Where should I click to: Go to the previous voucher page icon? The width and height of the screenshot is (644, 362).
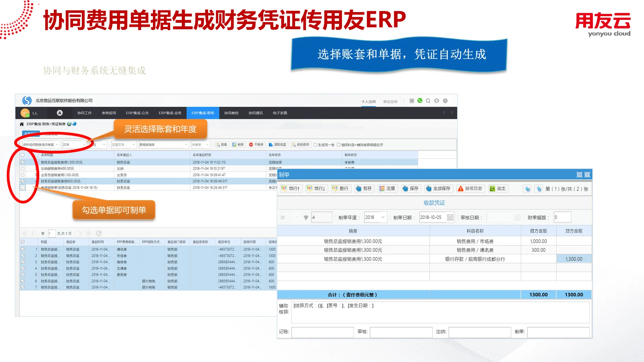coord(527,189)
